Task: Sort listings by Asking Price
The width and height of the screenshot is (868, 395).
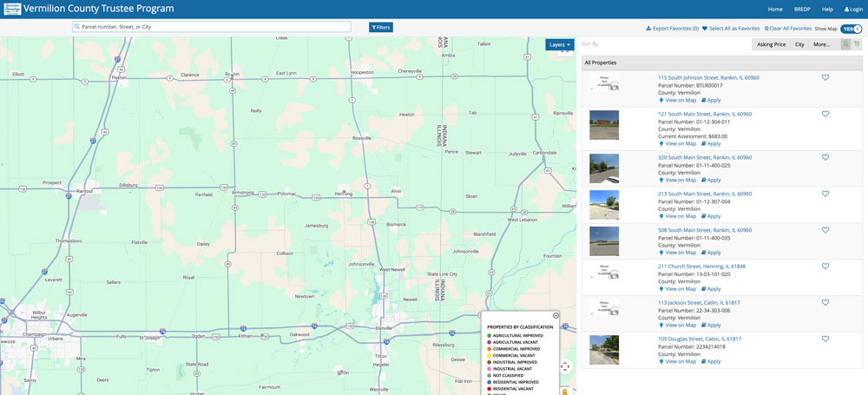Action: 771,44
